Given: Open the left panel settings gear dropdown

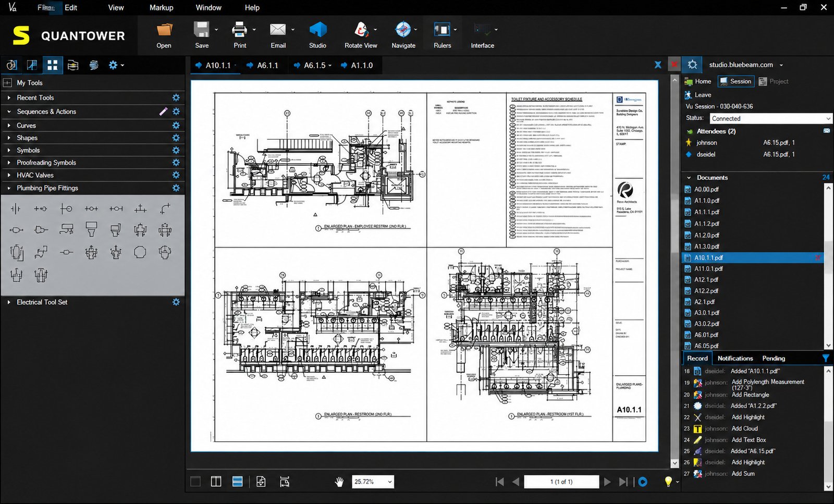Looking at the screenshot, I should [116, 65].
